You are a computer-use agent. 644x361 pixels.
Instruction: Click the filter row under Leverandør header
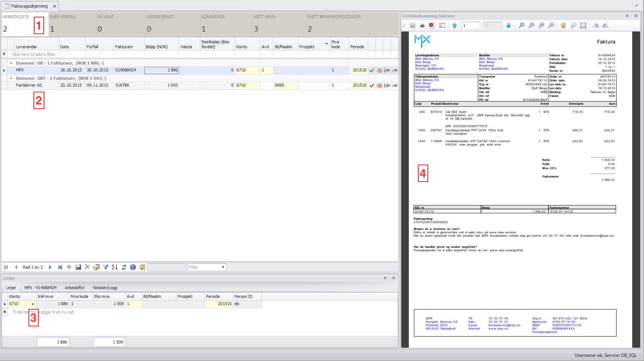(33, 54)
